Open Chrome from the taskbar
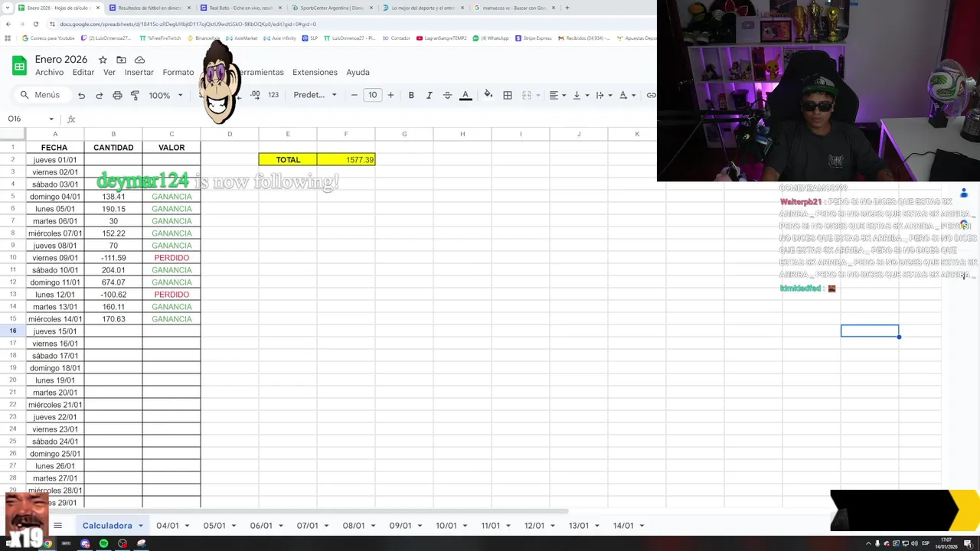Screen dimensions: 980x551 pos(47,543)
